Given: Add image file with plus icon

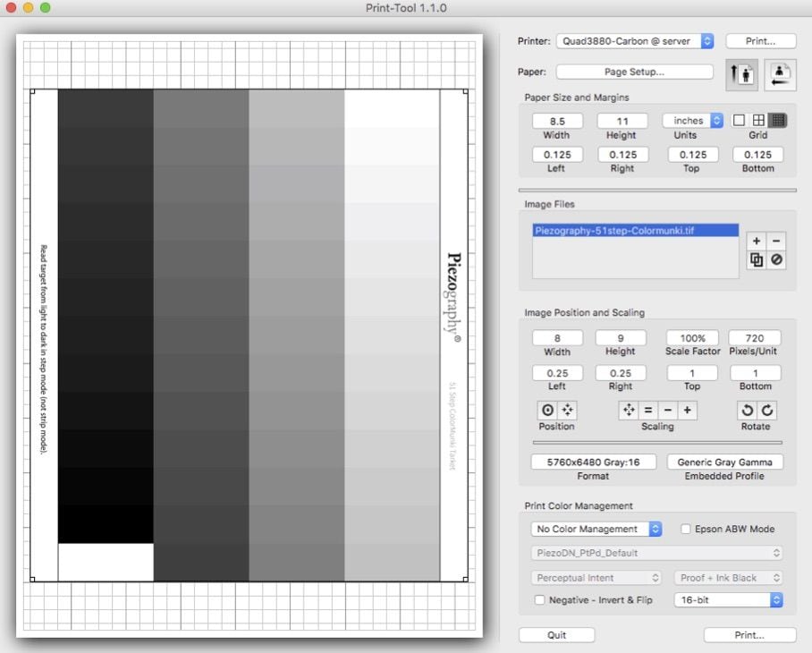Looking at the screenshot, I should click(x=757, y=241).
